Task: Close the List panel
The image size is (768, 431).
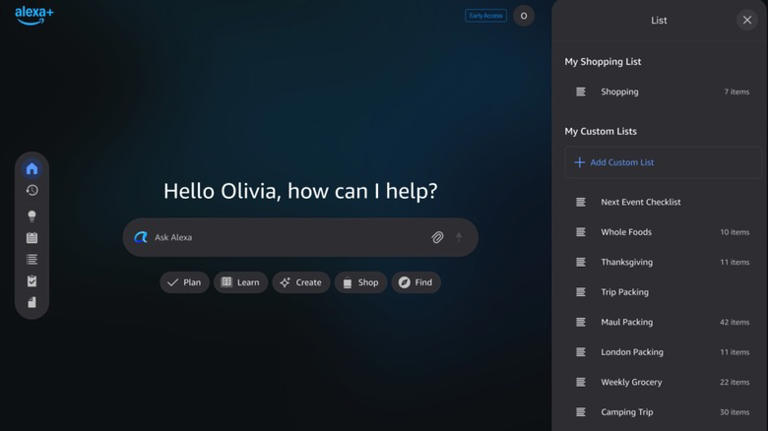Action: tap(747, 20)
